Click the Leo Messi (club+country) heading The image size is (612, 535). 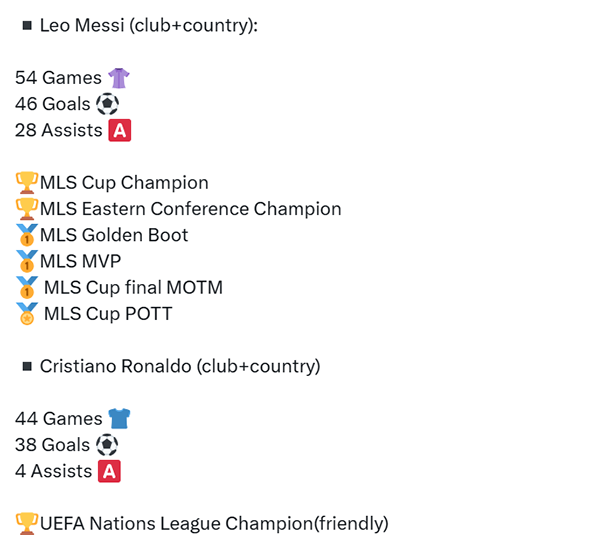coord(149,26)
